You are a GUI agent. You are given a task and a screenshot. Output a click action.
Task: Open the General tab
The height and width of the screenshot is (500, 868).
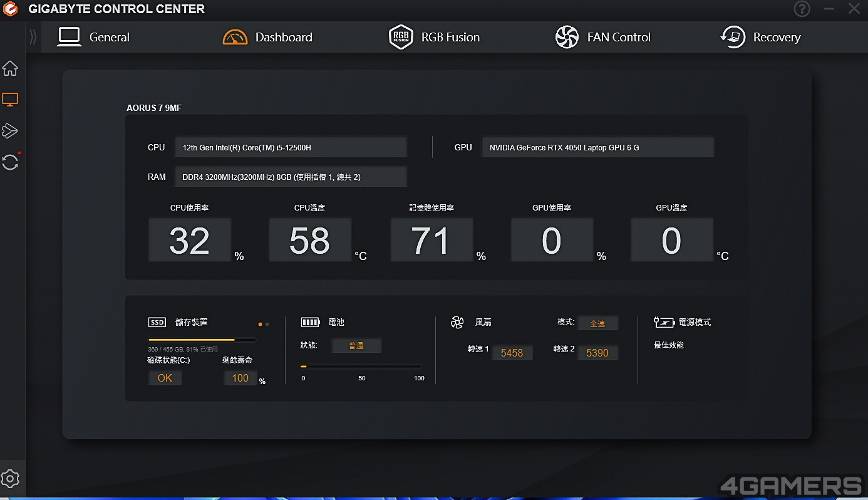tap(93, 38)
